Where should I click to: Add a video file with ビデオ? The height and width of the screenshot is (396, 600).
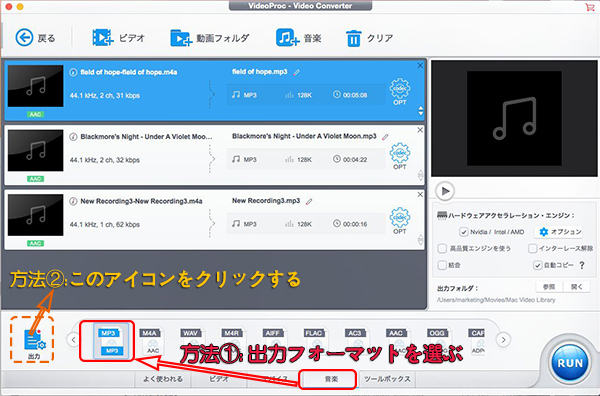coord(119,38)
